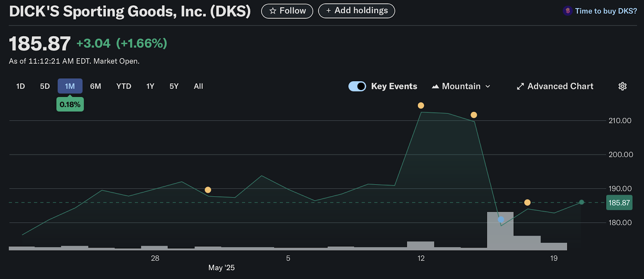This screenshot has width=644, height=279.
Task: Click the 210.00 axis label
Action: [620, 121]
